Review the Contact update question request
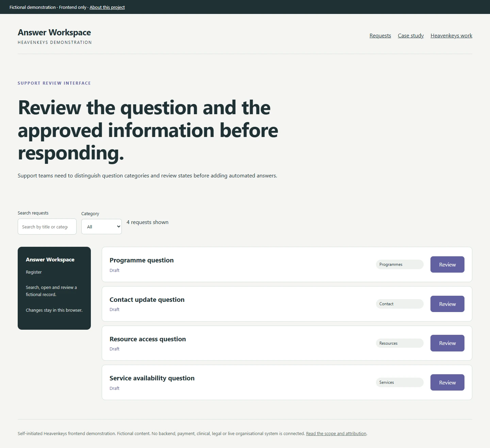The width and height of the screenshot is (490, 448). 447,304
